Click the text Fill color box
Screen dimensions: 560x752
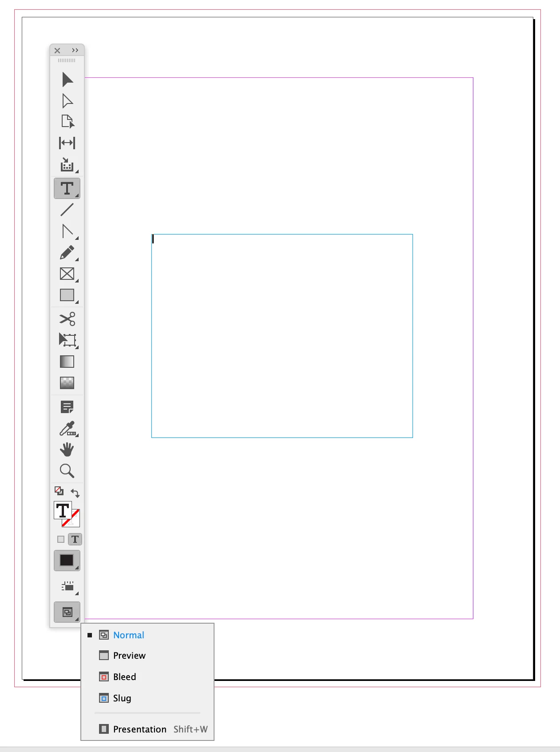coord(63,510)
